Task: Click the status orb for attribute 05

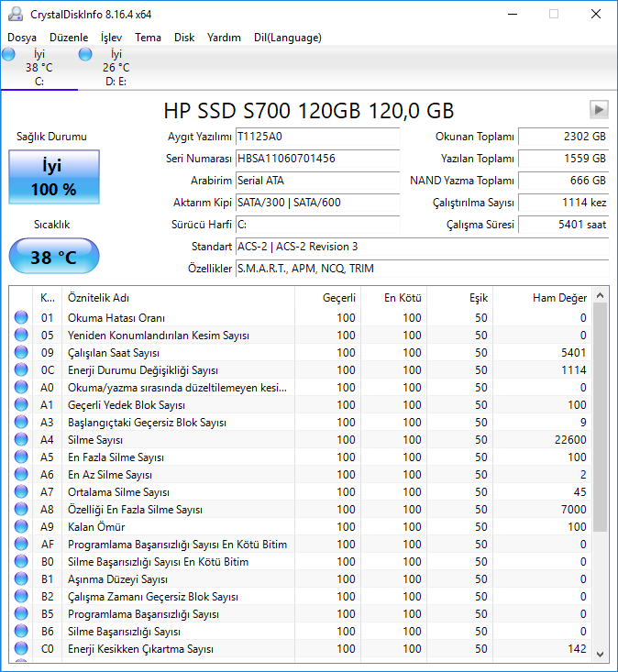Action: point(21,335)
